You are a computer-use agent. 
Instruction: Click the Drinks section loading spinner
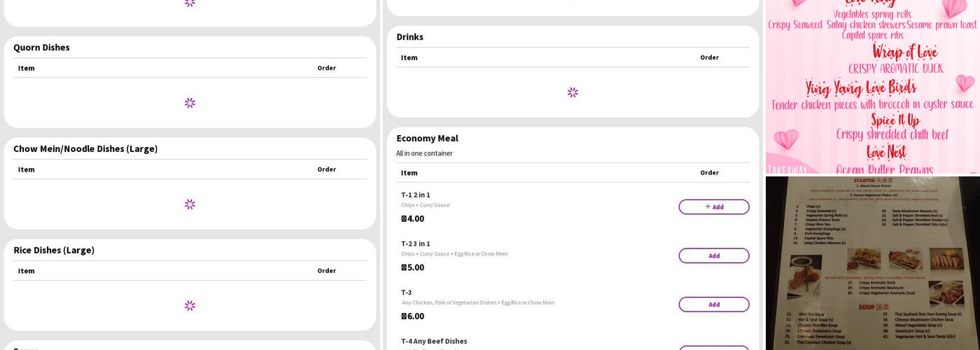tap(573, 92)
